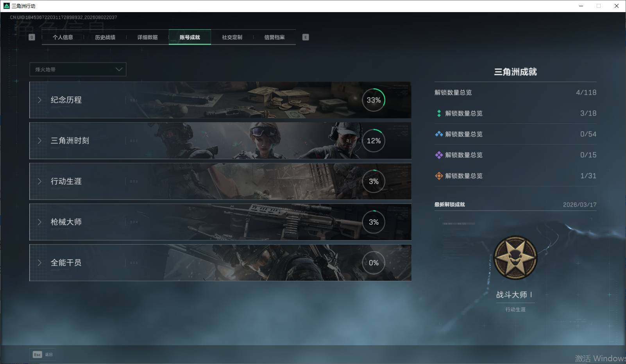Click the 33% progress ring for 纪念历程
Viewport: 626px width, 364px height.
374,100
